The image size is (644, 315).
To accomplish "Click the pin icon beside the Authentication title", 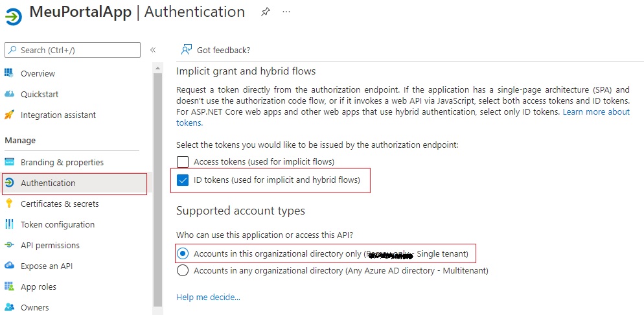I will tap(266, 12).
